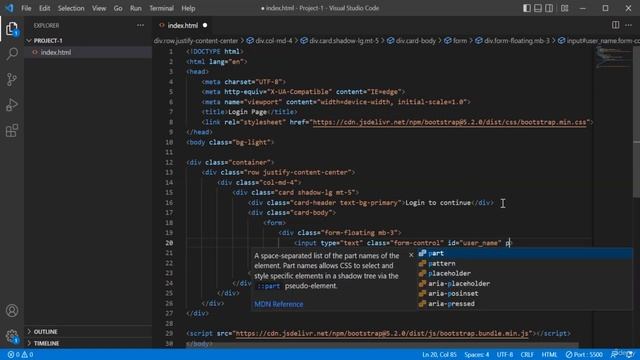Click the errors and warnings status icon
Screen dimensions: 640x360
pyautogui.click(x=20, y=355)
